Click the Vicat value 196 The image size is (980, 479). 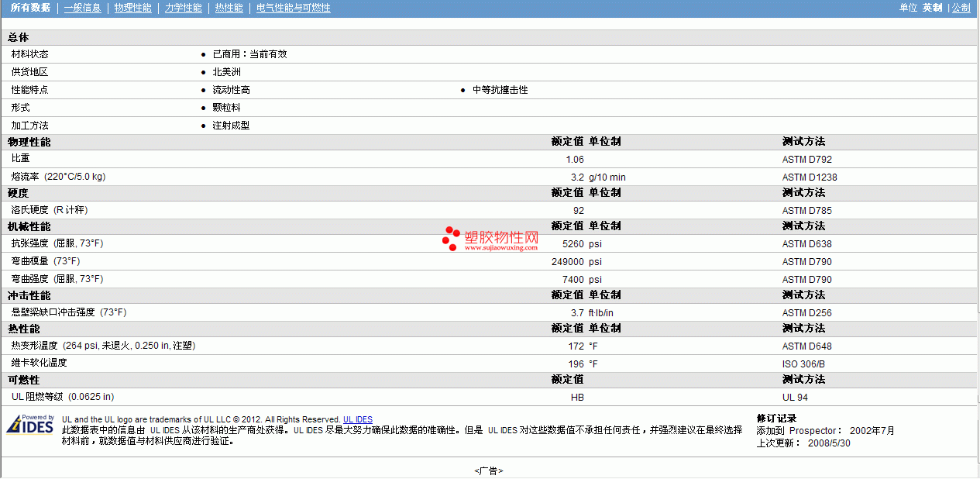click(576, 364)
